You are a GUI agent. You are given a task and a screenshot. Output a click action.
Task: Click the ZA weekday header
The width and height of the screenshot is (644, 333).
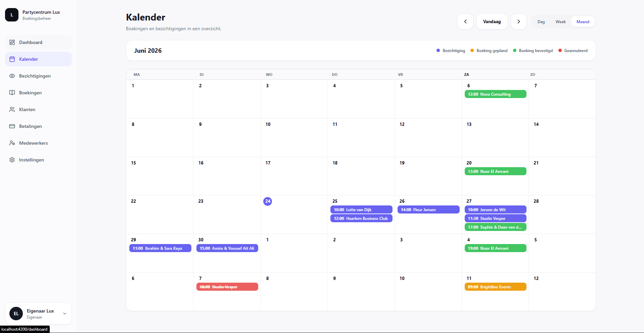pos(466,75)
